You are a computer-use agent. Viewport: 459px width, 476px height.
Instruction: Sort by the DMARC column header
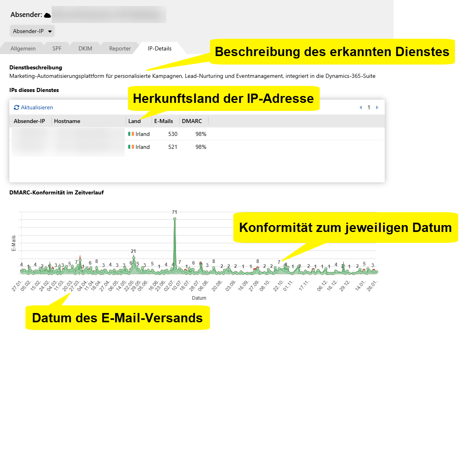click(192, 121)
